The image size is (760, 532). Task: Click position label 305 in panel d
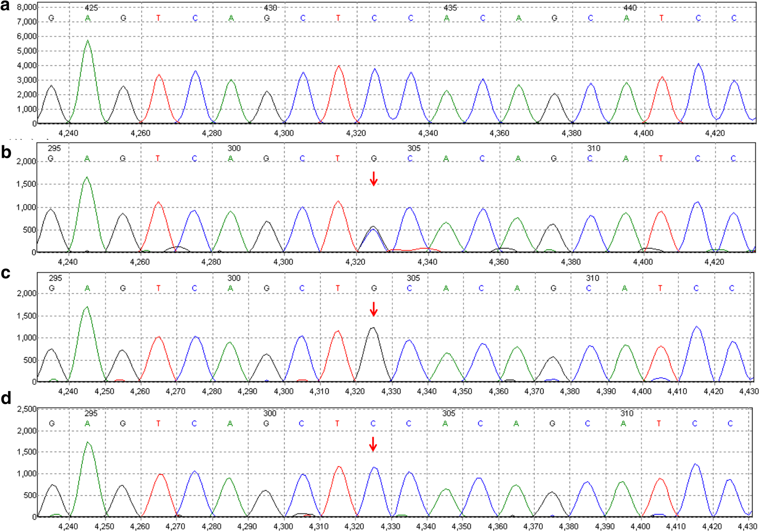(449, 414)
